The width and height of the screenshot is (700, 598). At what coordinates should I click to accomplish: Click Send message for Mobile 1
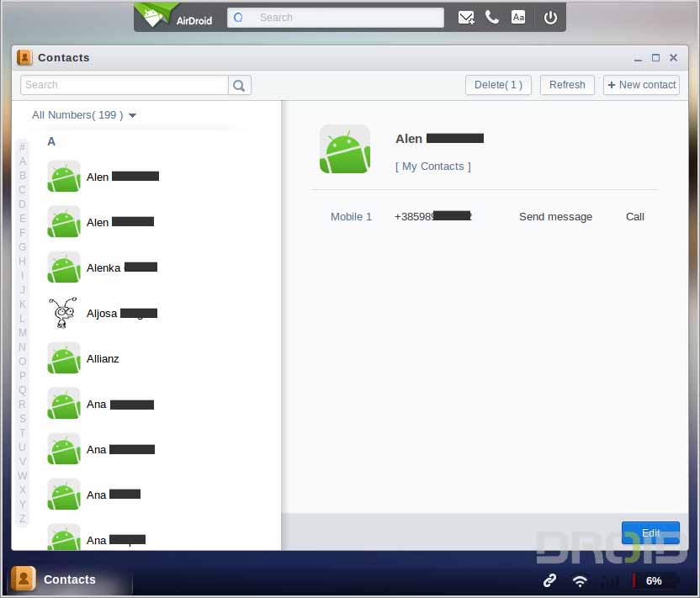tap(555, 217)
